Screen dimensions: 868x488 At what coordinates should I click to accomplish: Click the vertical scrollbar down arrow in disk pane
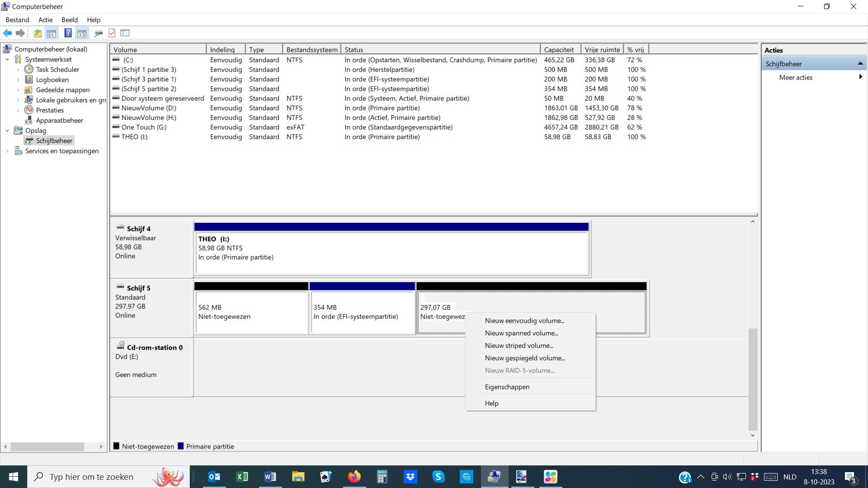(x=753, y=436)
